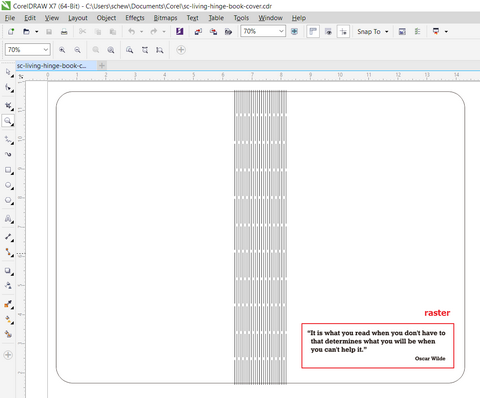Open the Effects menu
The height and width of the screenshot is (398, 480).
pyautogui.click(x=135, y=18)
